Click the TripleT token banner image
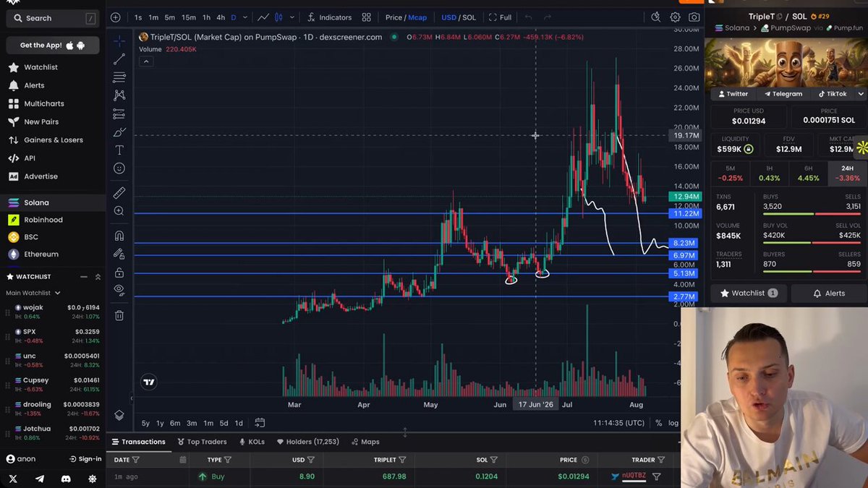 [x=786, y=62]
